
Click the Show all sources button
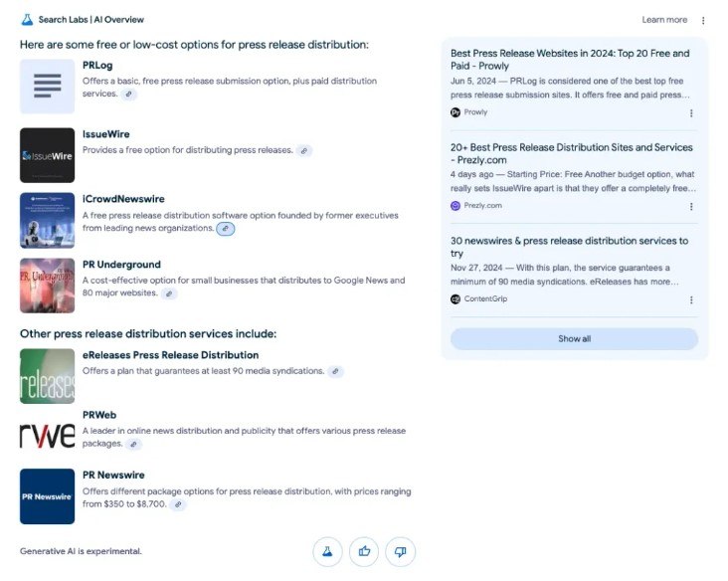point(574,339)
